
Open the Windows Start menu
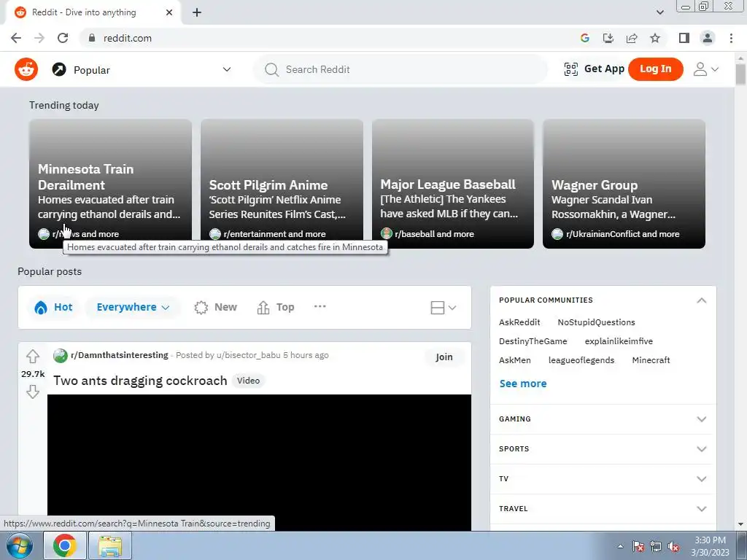[x=19, y=545]
